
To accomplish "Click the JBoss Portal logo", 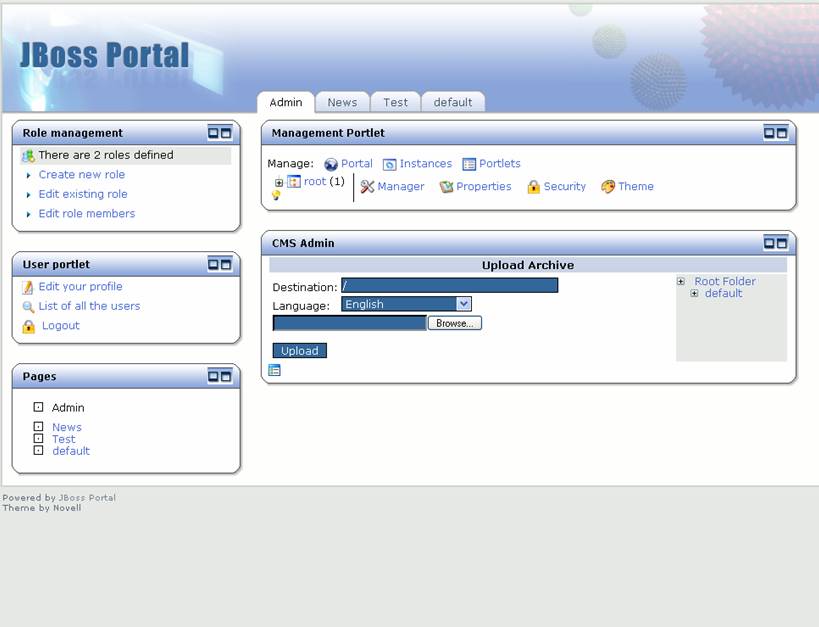I will (104, 55).
